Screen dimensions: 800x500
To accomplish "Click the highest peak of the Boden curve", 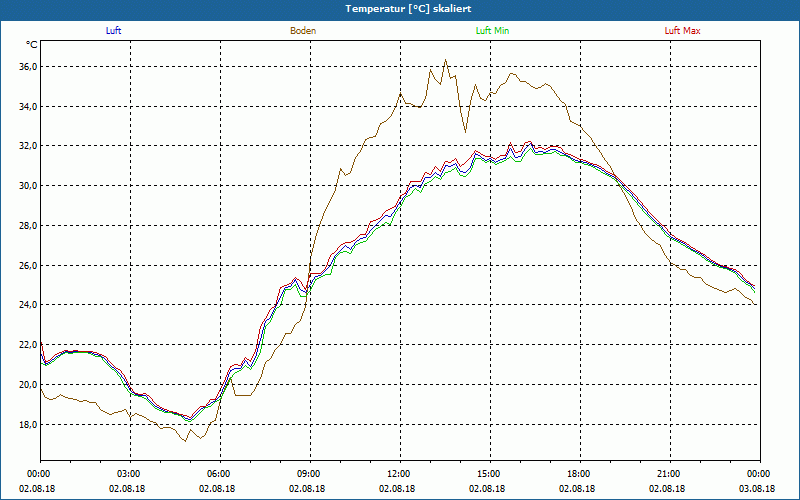I will tap(446, 60).
